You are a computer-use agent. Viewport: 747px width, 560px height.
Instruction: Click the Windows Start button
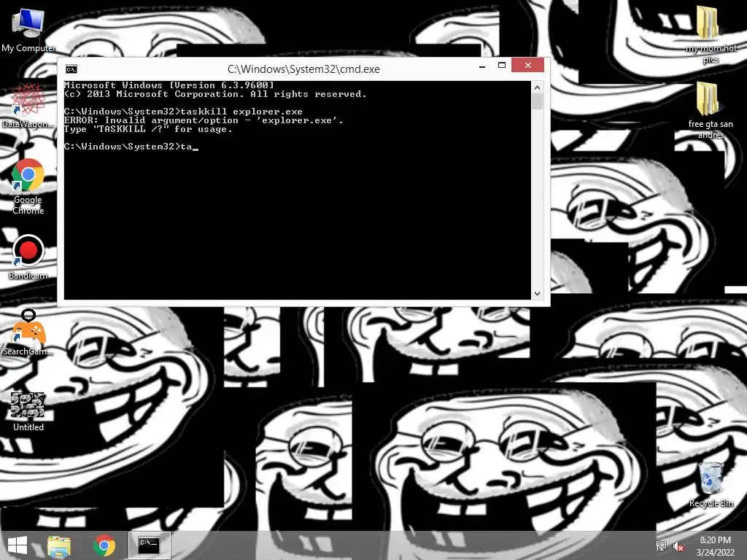(x=18, y=545)
